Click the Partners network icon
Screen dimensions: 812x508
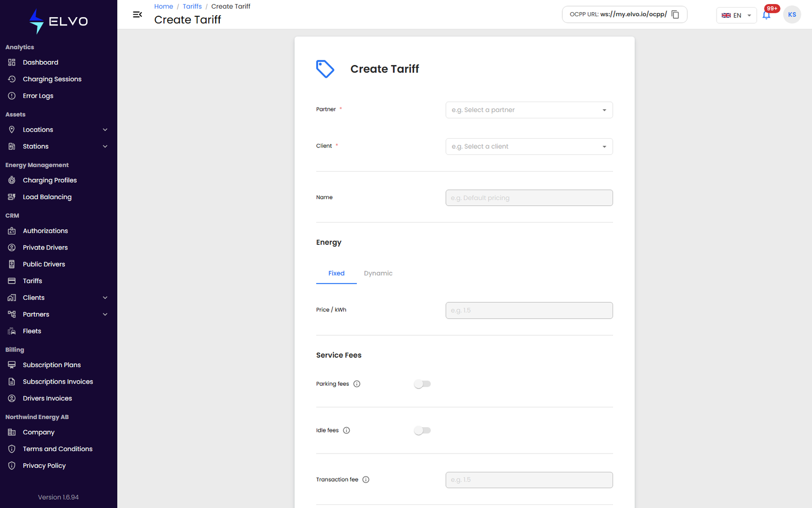tap(12, 314)
